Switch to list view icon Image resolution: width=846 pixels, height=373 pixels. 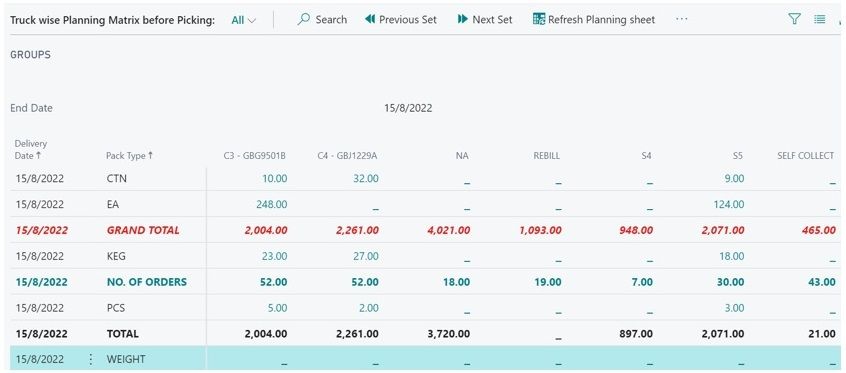[x=820, y=19]
